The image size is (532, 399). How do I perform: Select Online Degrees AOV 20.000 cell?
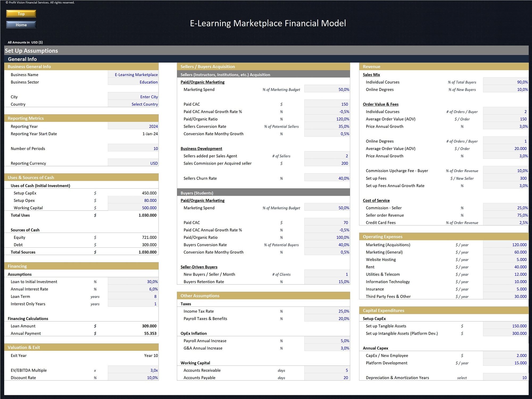(506, 148)
